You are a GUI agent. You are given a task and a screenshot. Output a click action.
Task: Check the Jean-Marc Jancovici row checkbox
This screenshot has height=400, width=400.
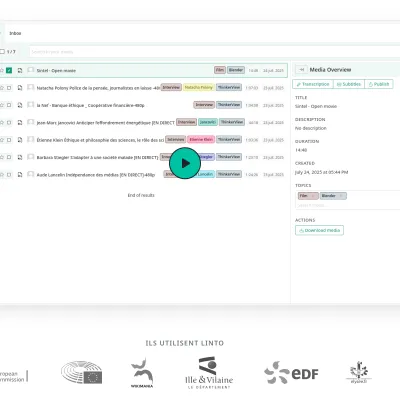[9, 122]
